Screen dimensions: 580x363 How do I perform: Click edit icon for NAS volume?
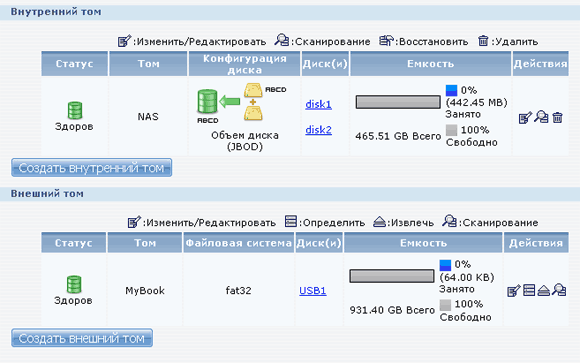point(525,118)
